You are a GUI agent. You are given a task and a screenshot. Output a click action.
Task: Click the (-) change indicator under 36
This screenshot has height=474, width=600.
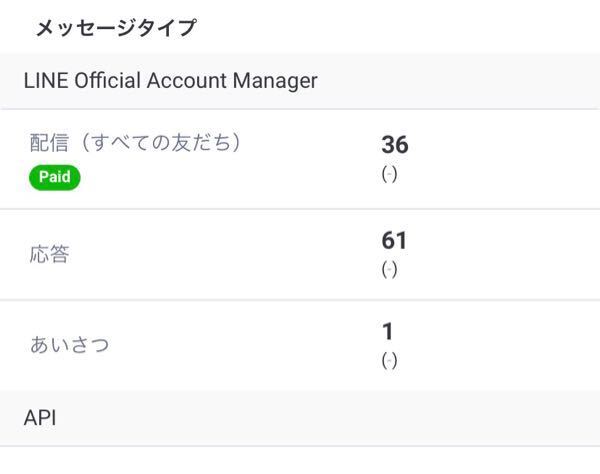(389, 174)
